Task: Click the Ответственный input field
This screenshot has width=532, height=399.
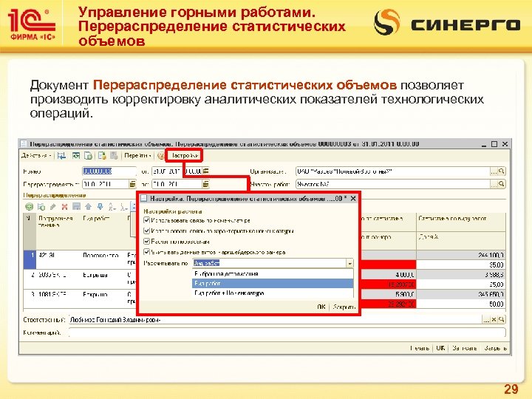Action: 275,320
